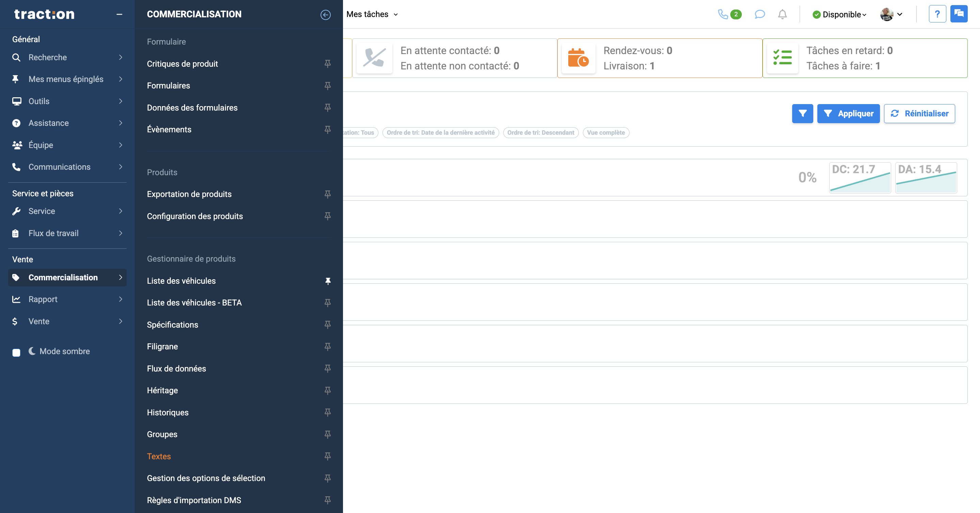Screen dimensions: 980x513
Task: Click the Appliquer button
Action: (848, 113)
